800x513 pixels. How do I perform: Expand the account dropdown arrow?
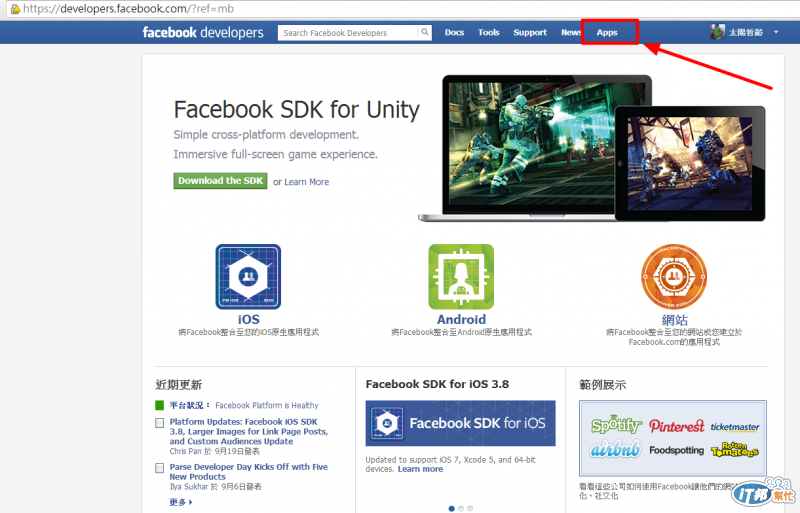[776, 32]
